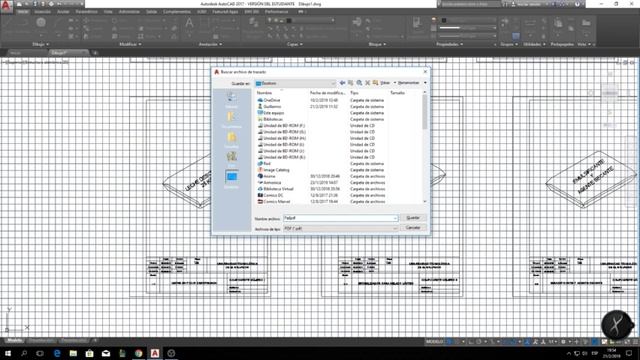Open the Documents shortcut in dialog places sidebar
The width and height of the screenshot is (640, 360).
[231, 119]
